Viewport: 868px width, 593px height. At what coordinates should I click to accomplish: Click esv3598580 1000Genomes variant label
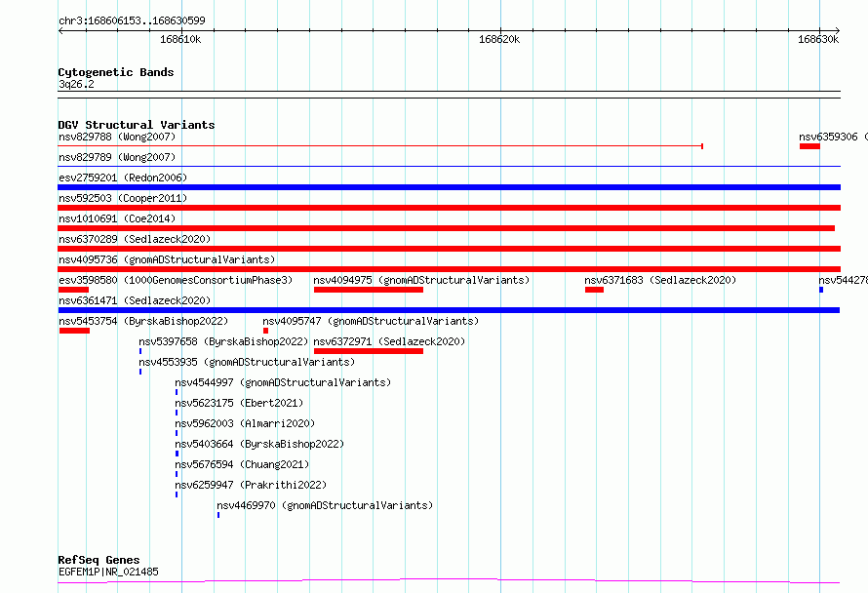176,280
